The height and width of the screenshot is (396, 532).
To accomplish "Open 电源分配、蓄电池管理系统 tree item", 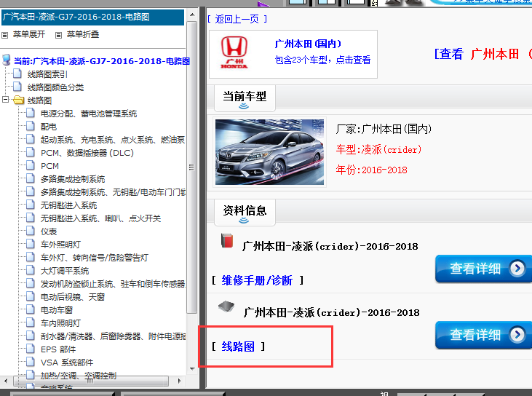I will (x=89, y=114).
